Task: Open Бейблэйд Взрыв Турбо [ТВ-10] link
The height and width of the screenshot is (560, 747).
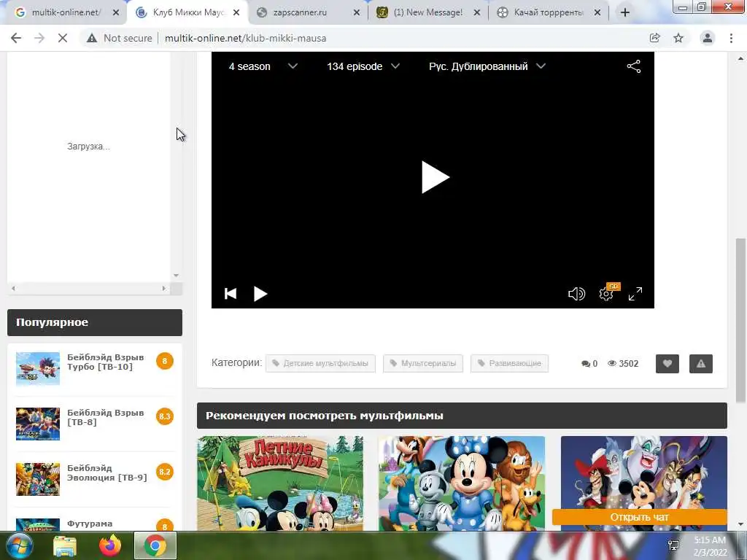Action: point(105,362)
